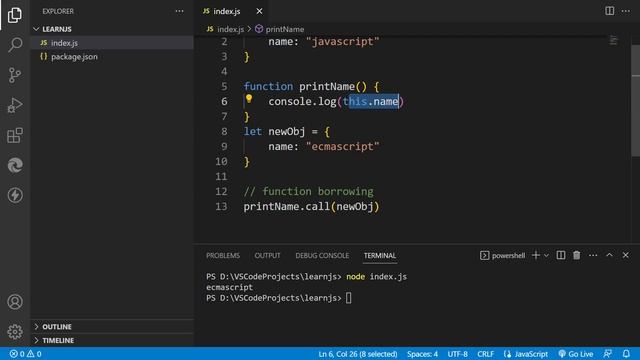Open the Accounts icon in activity bar
The width and height of the screenshot is (640, 360).
tap(15, 302)
